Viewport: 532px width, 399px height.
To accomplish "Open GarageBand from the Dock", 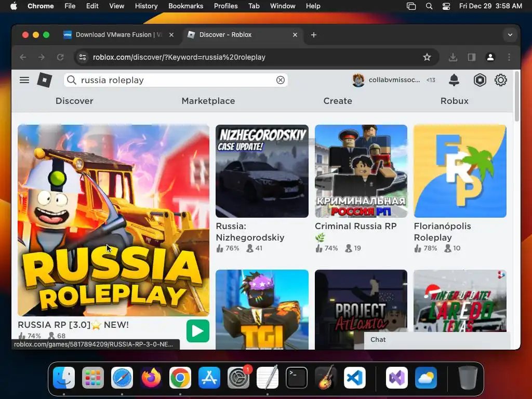I will pos(326,378).
